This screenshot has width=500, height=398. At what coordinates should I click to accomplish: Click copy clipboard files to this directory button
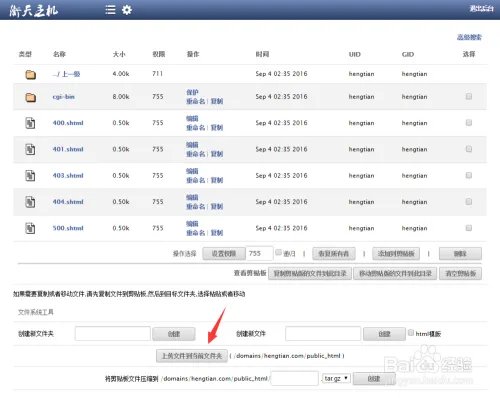(x=310, y=274)
